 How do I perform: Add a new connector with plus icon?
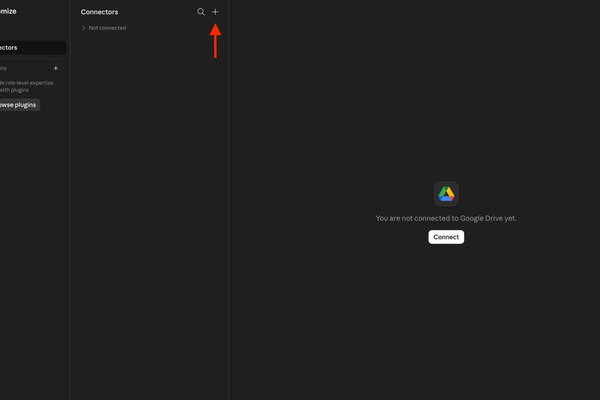tap(215, 12)
